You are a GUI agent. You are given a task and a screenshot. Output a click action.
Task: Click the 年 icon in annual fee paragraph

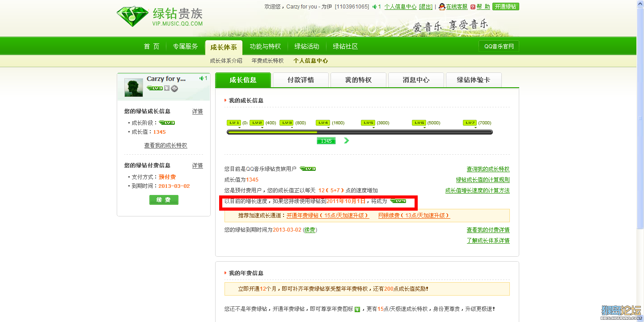(357, 309)
